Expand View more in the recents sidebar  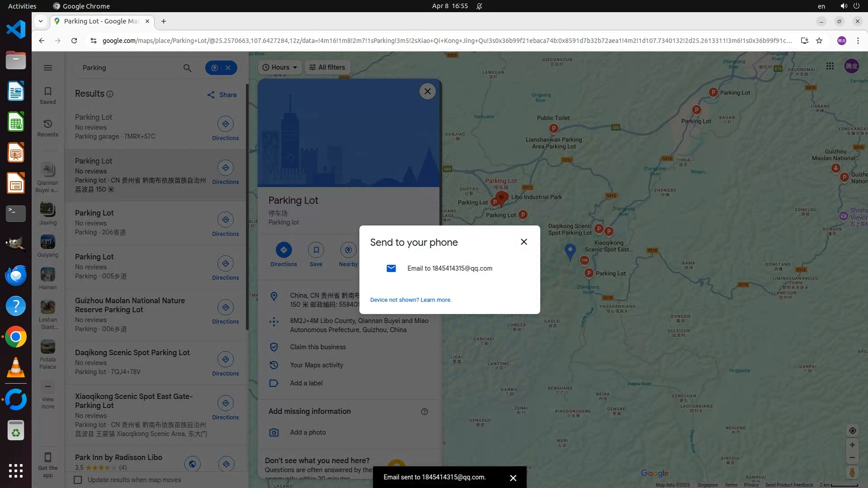point(48,394)
